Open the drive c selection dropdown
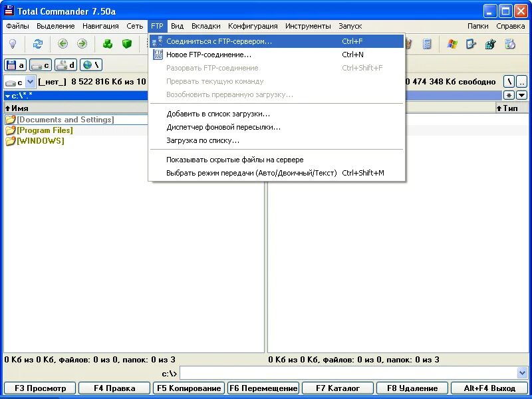 [x=30, y=82]
